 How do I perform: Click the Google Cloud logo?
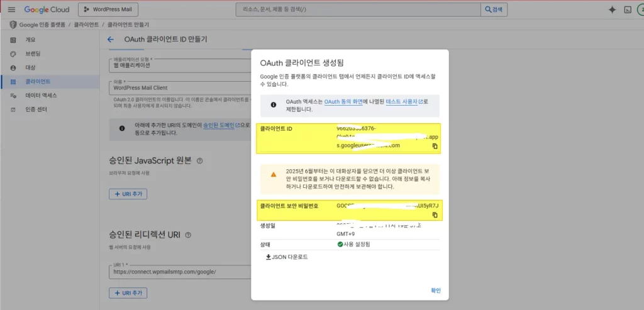click(x=47, y=9)
